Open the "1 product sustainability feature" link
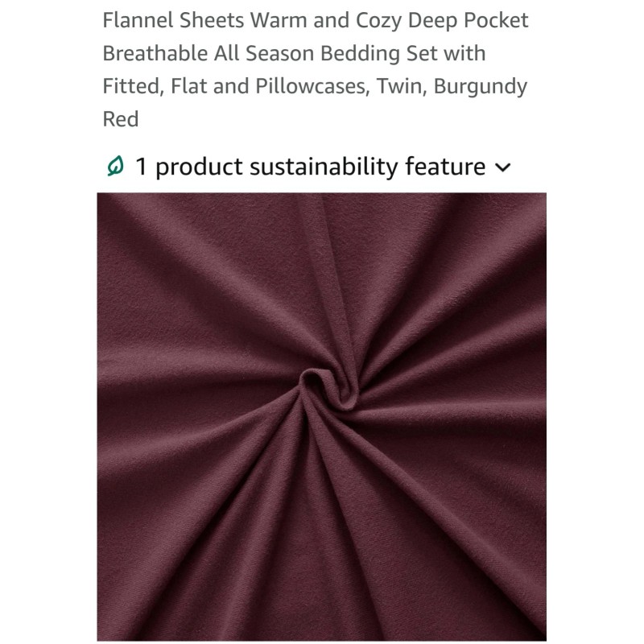Image resolution: width=644 pixels, height=644 pixels. [x=310, y=167]
